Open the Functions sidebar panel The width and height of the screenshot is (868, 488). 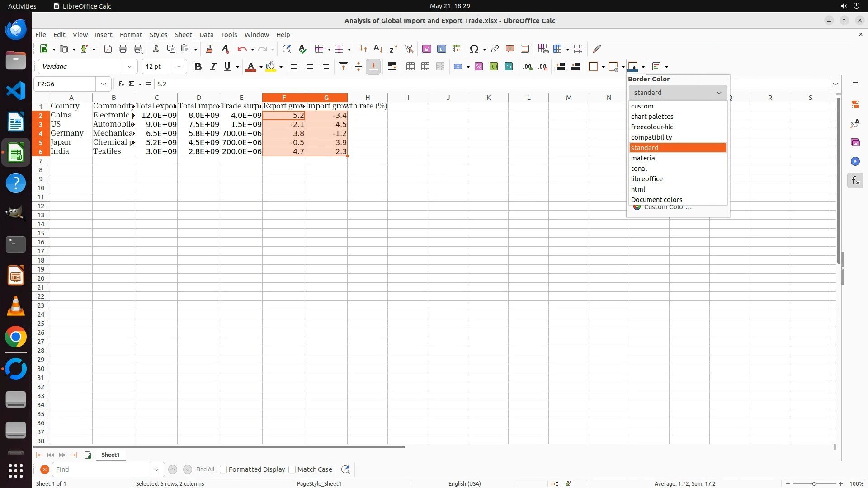click(855, 181)
